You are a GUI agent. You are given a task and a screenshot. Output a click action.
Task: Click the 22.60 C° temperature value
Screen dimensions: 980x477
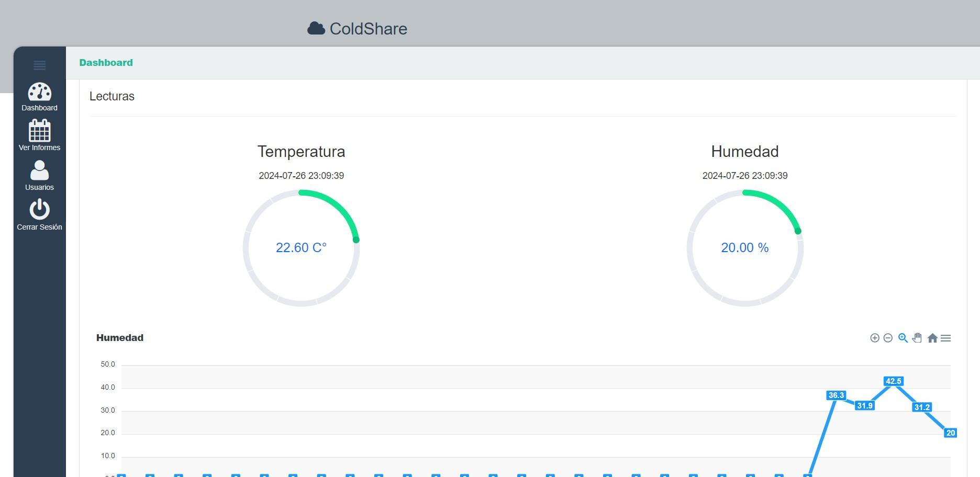[x=301, y=247]
